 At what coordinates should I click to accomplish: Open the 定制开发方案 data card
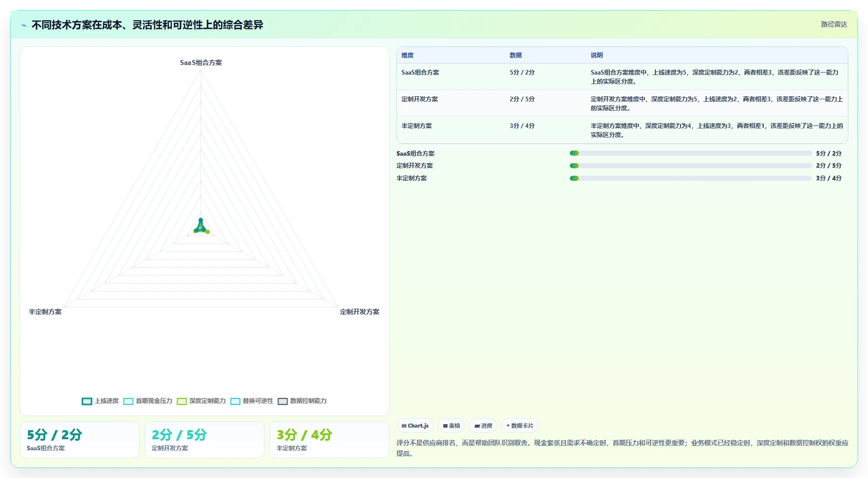tap(205, 440)
